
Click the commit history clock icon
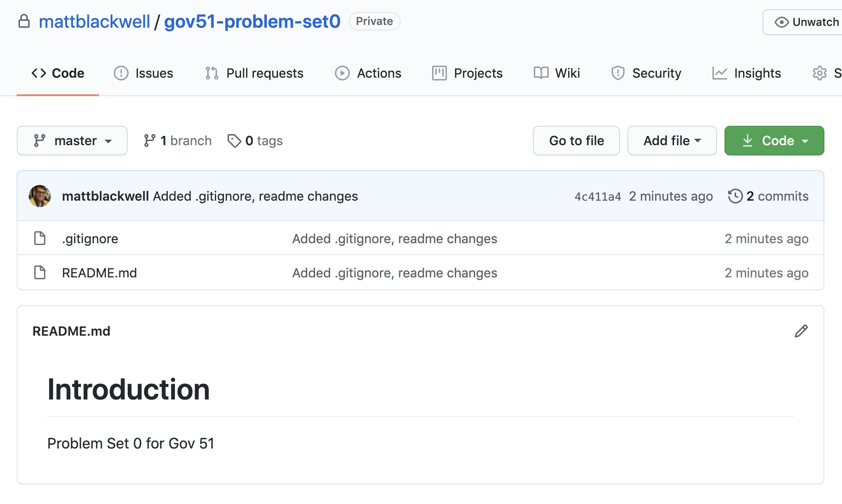(x=735, y=196)
